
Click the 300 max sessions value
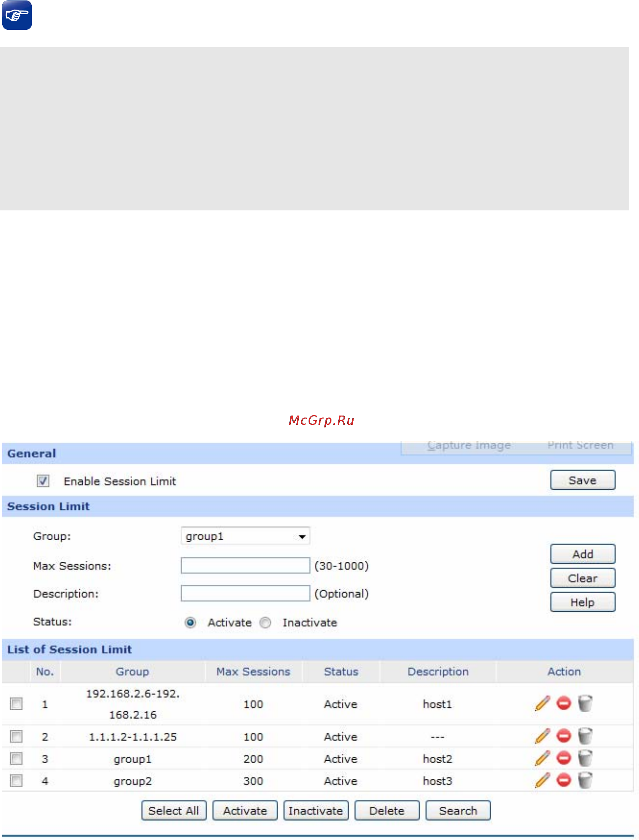(253, 781)
